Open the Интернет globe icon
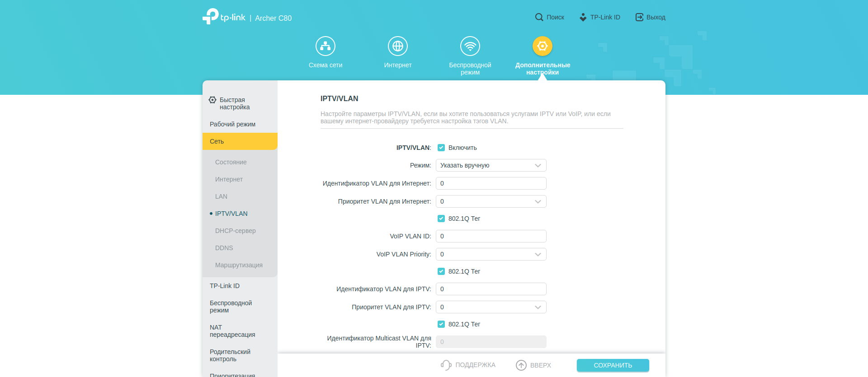Viewport: 868px width, 377px height. click(x=398, y=46)
